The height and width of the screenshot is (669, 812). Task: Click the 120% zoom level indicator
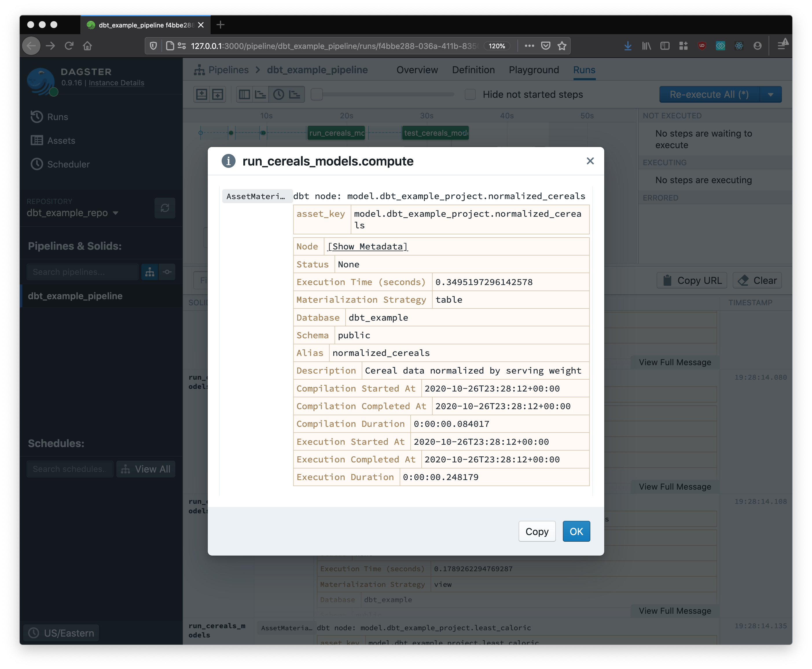pyautogui.click(x=497, y=46)
